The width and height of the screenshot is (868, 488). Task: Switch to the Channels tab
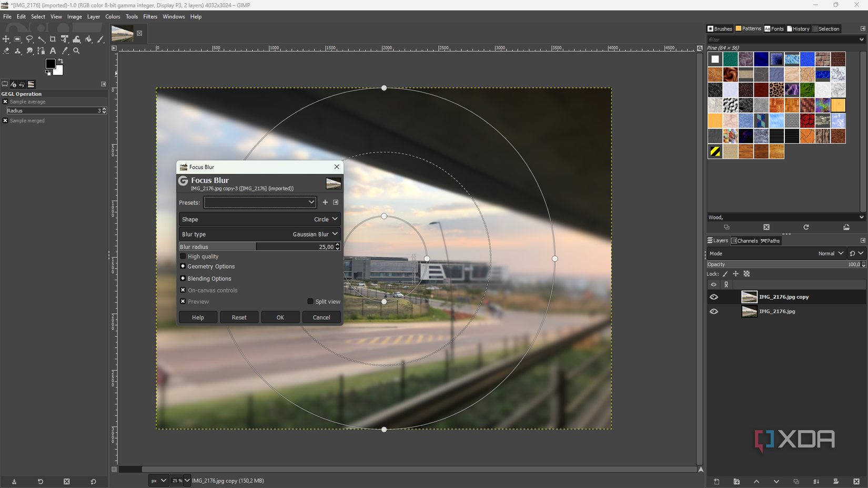[745, 240]
